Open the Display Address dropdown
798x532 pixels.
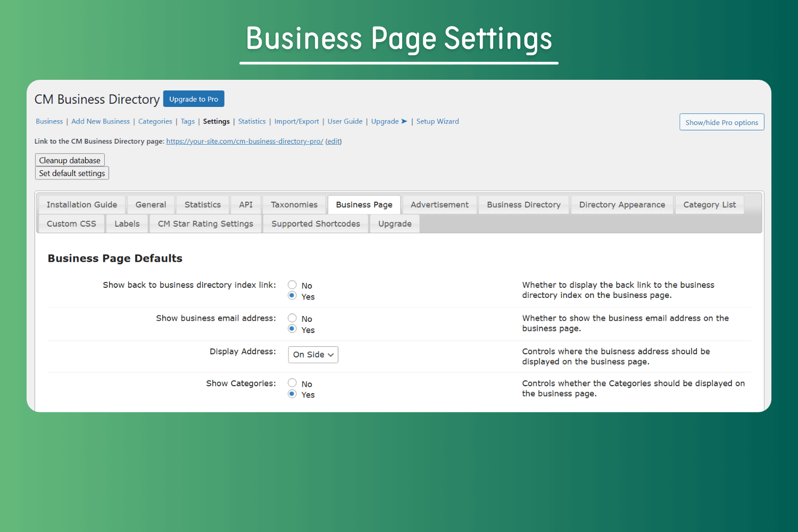point(313,355)
